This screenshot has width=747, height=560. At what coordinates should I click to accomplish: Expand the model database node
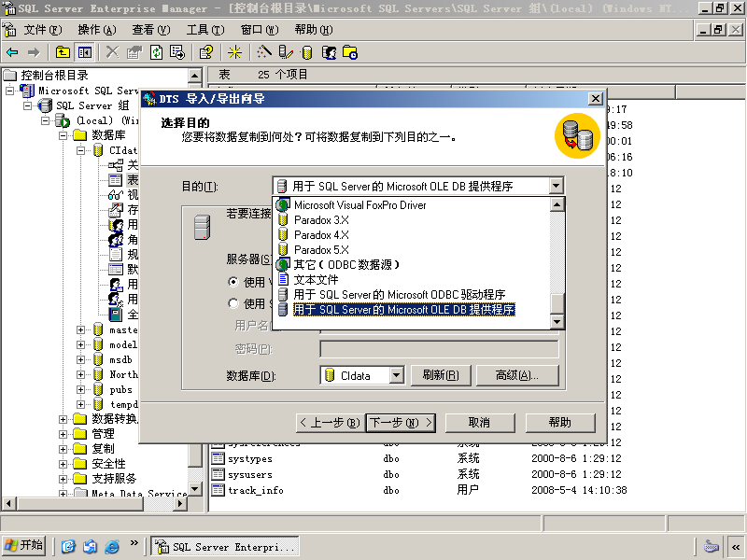click(x=80, y=344)
